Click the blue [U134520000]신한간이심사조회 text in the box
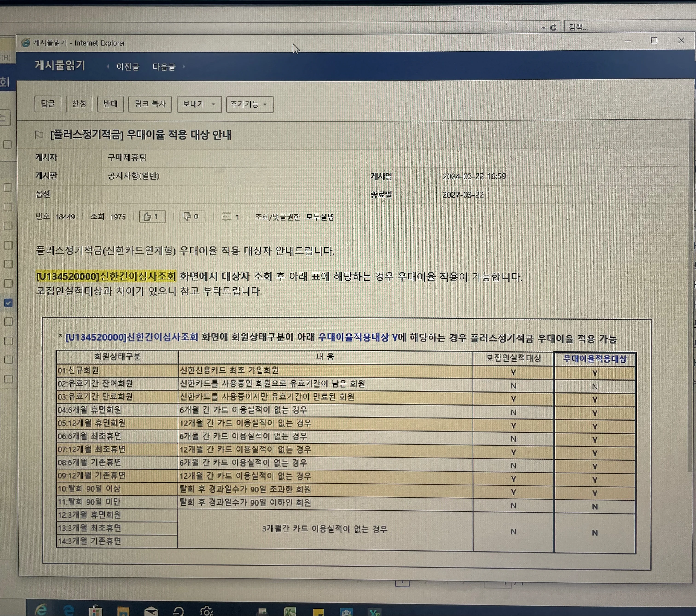 click(x=132, y=337)
